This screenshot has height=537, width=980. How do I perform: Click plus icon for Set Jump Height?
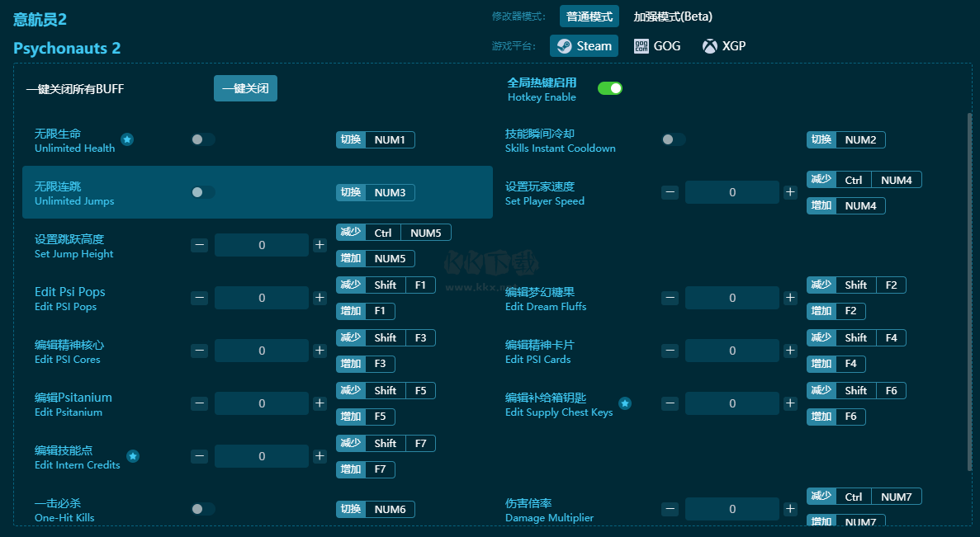click(320, 245)
